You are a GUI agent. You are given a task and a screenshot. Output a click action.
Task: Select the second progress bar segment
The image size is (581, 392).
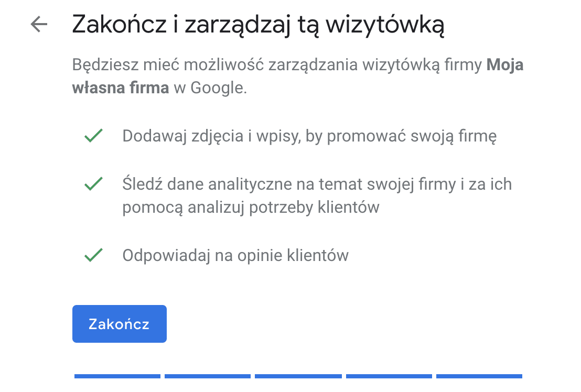207,377
